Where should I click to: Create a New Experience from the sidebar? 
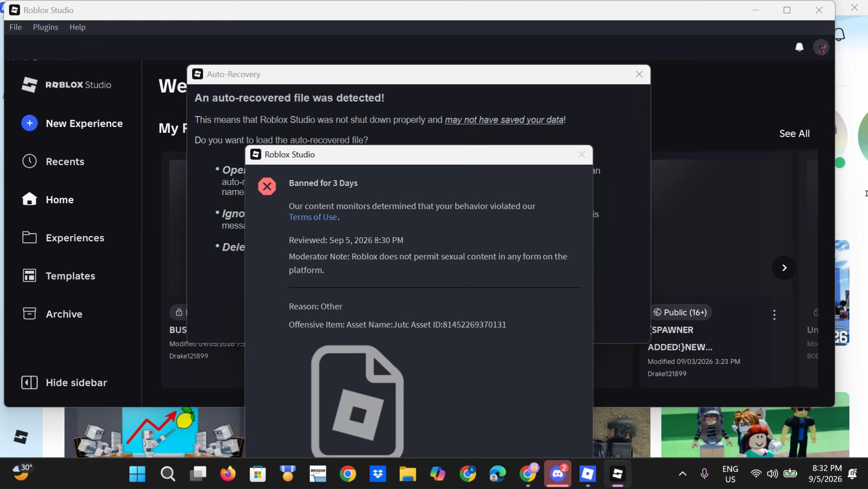(x=72, y=123)
